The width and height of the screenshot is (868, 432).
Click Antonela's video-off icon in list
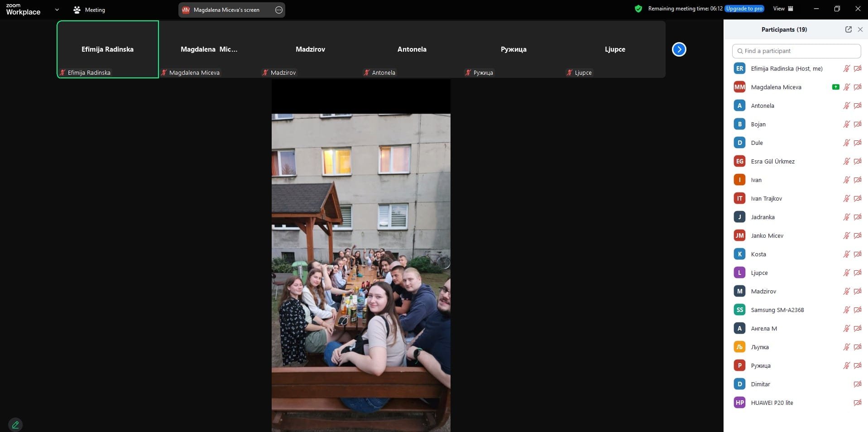pyautogui.click(x=858, y=106)
